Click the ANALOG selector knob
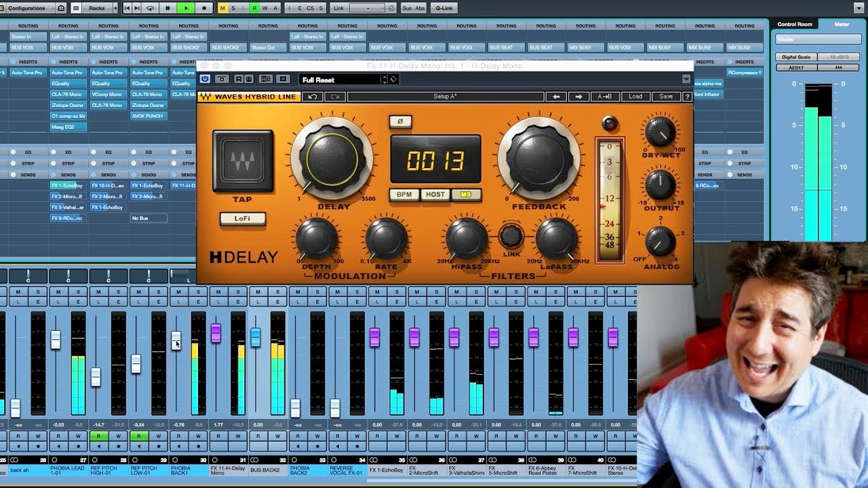Viewport: 868px width, 488px height. point(660,242)
